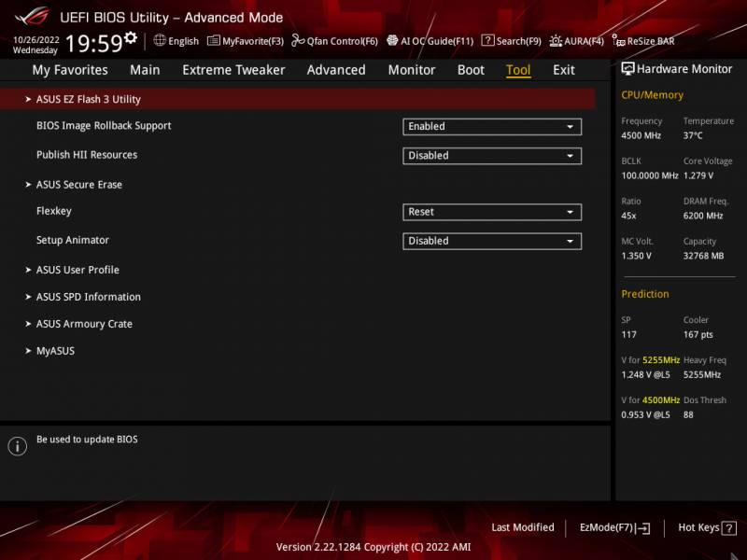Image resolution: width=747 pixels, height=560 pixels.
Task: Click the English language globe icon
Action: point(160,40)
